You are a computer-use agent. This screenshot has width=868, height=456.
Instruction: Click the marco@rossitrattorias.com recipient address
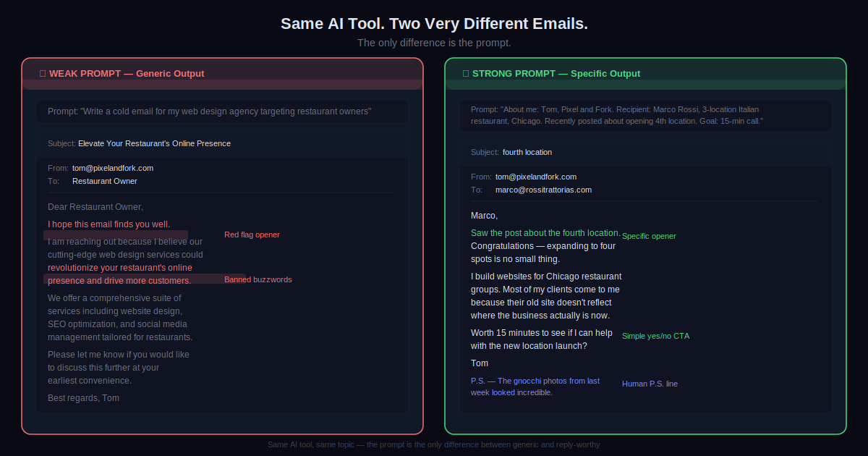(x=543, y=190)
